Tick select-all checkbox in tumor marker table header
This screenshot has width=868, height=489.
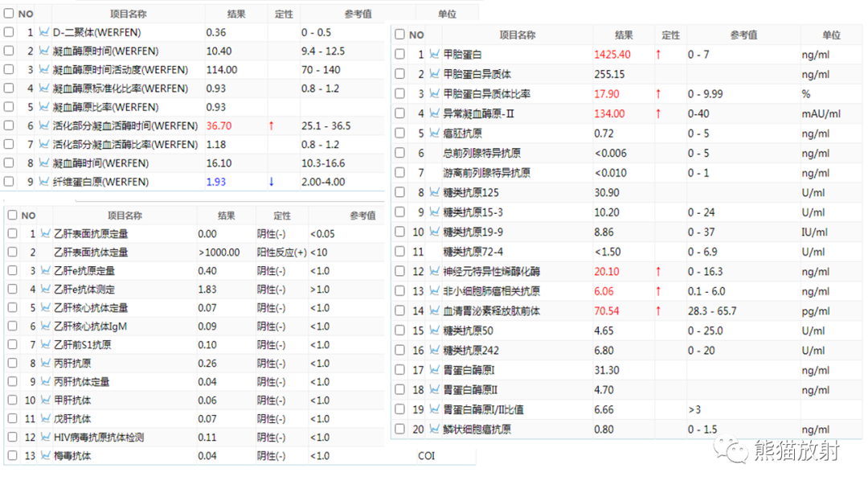point(399,35)
